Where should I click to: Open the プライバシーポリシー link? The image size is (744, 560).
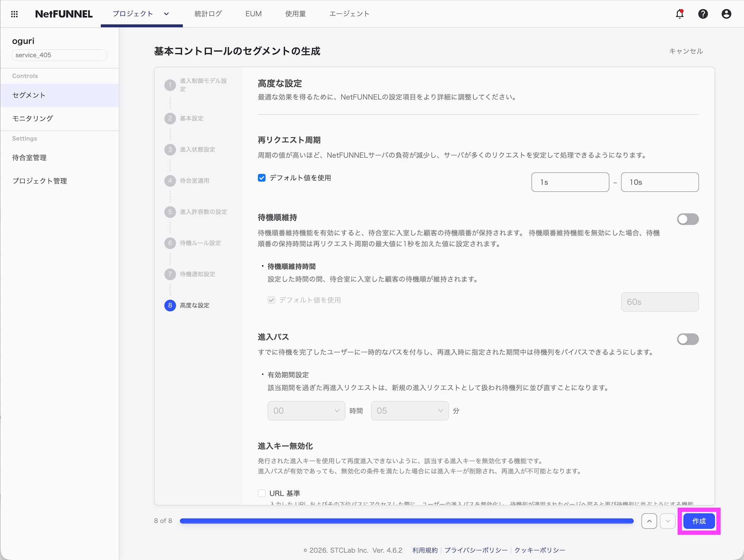click(477, 550)
